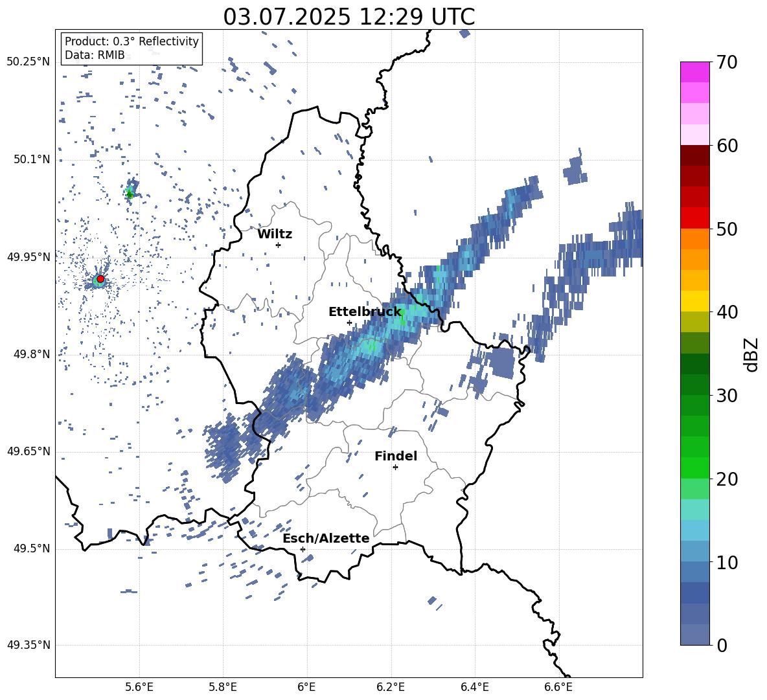The height and width of the screenshot is (700, 767).
Task: Pick the bright green swatch at 20 dBZ
Action: click(x=695, y=468)
